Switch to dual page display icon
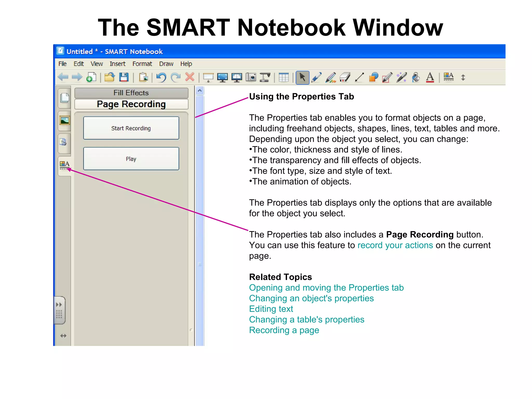 point(237,77)
